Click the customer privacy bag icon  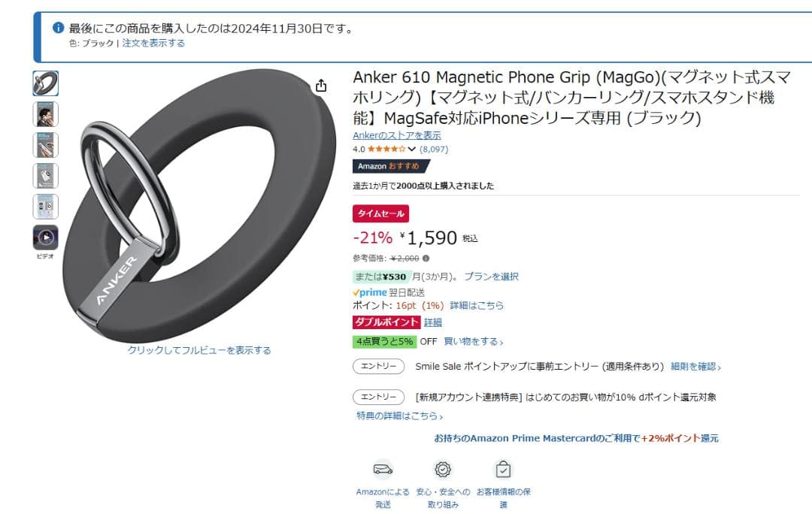click(x=503, y=469)
